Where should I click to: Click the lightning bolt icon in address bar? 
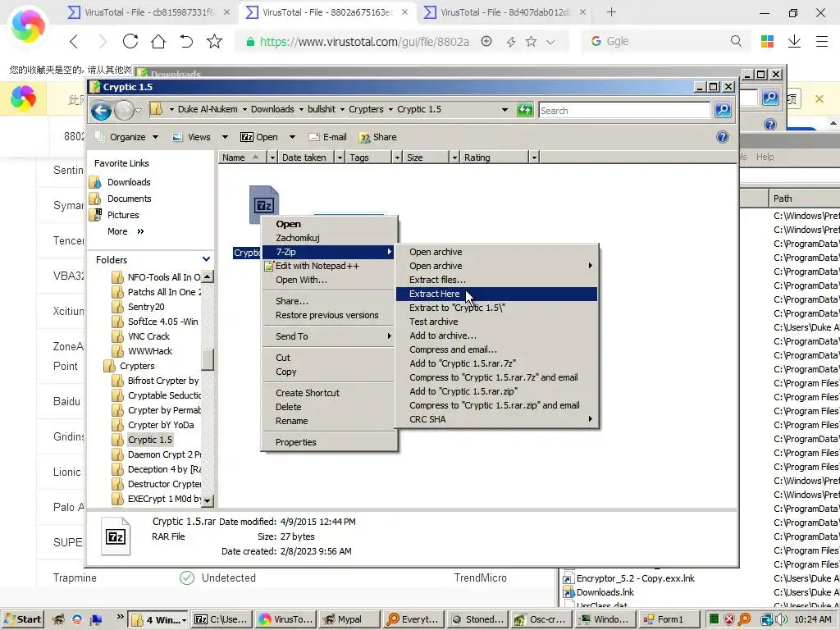coord(510,42)
